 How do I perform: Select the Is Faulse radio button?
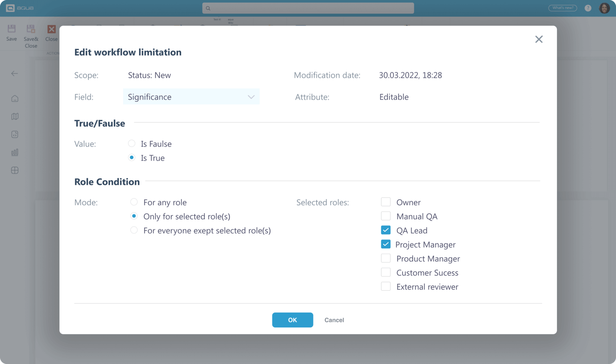[x=132, y=144]
